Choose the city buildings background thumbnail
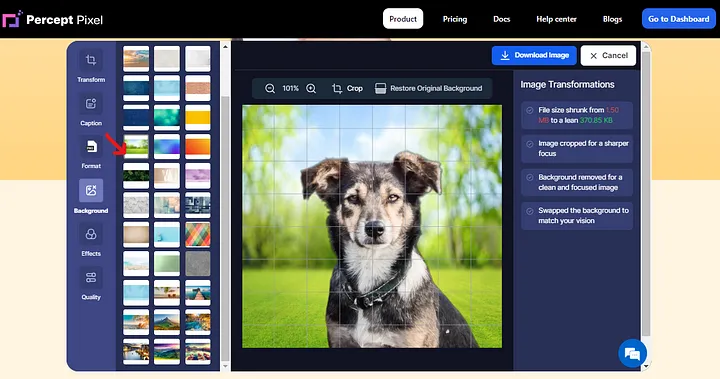This screenshot has height=379, width=720. pyautogui.click(x=198, y=205)
